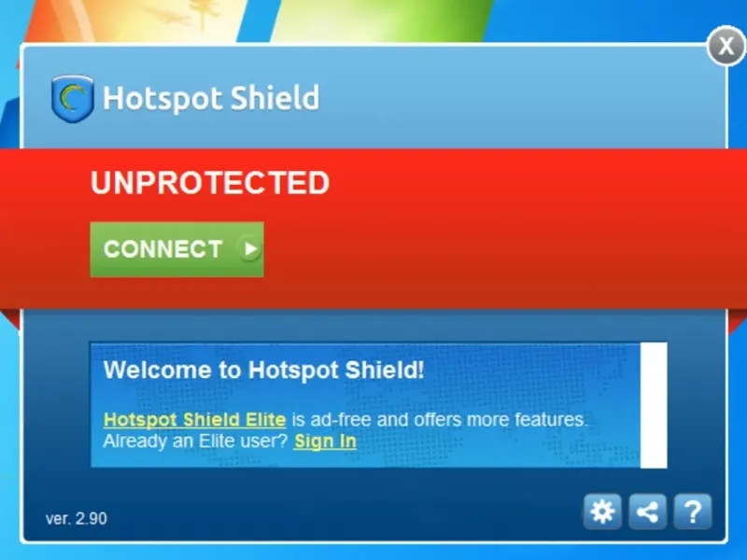Click the ver. 2.90 version label
This screenshot has width=747, height=560.
77,519
